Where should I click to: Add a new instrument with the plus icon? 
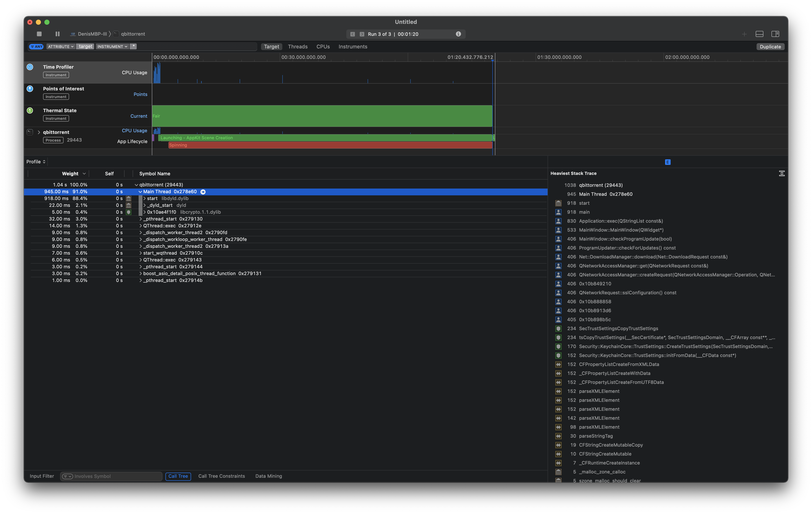[744, 34]
